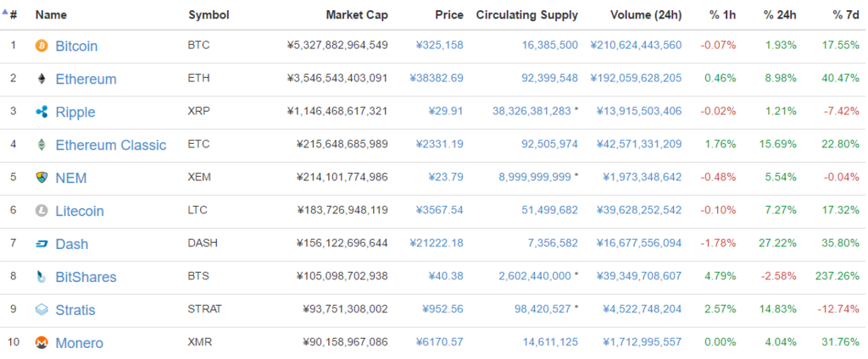The width and height of the screenshot is (868, 359).
Task: Click the DASH symbol cell
Action: (203, 243)
